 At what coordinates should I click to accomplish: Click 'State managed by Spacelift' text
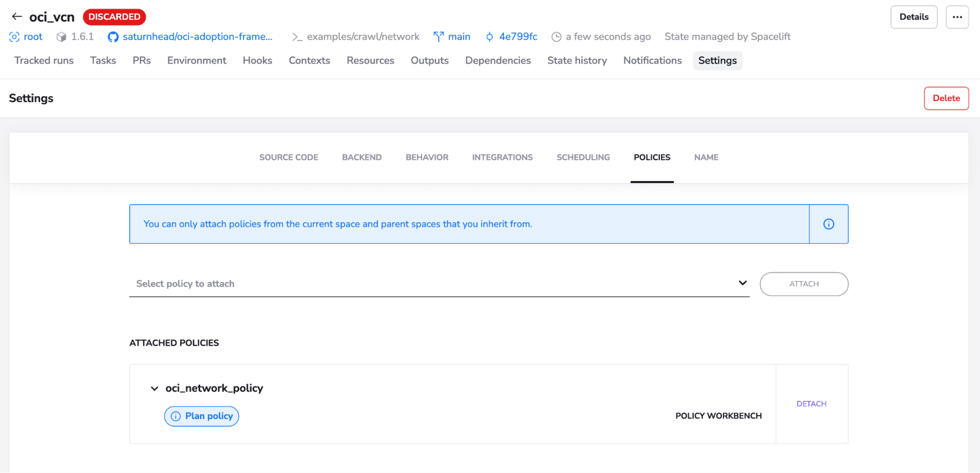727,37
